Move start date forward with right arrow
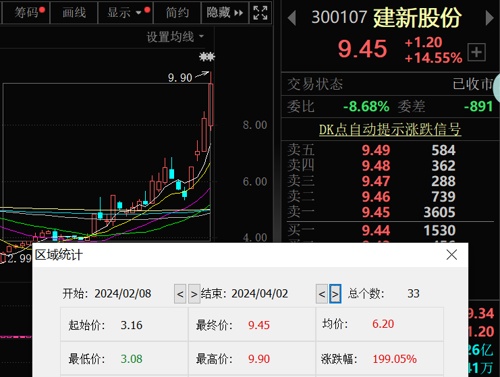This screenshot has height=377, width=500. click(x=194, y=294)
